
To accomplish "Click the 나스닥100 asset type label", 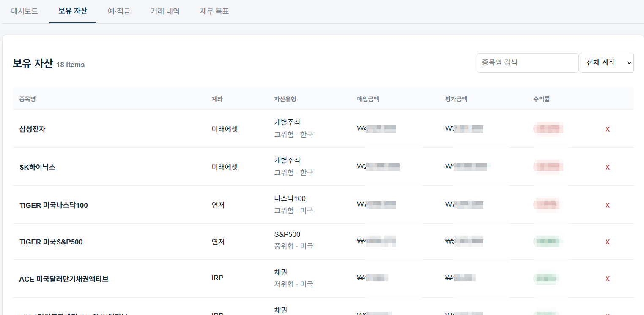I will 290,198.
